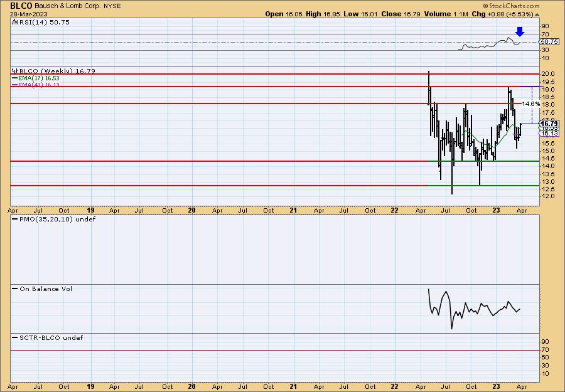Viewport: 565px width, 392px height.
Task: Click year 22 label on bottom time axis
Action: point(395,386)
